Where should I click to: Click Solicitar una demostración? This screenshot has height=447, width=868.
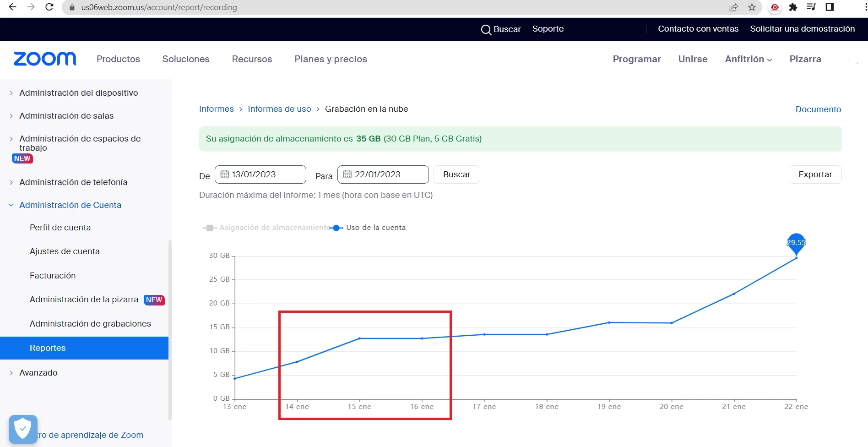[x=802, y=29]
